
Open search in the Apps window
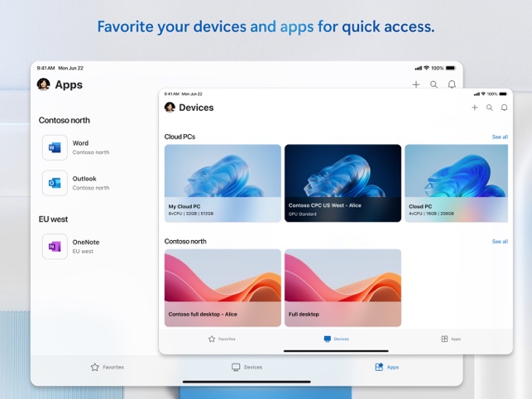pyautogui.click(x=434, y=84)
